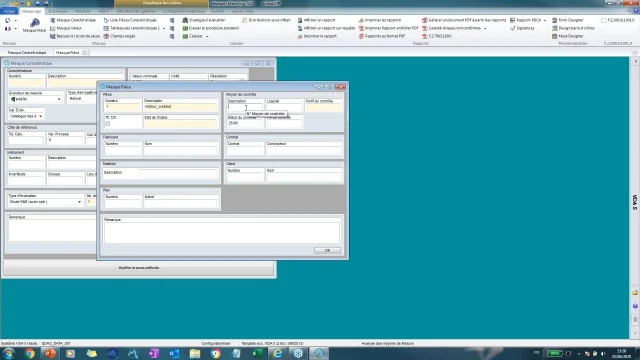Expand the Caractéristiques non conformes dropdown

485,29
